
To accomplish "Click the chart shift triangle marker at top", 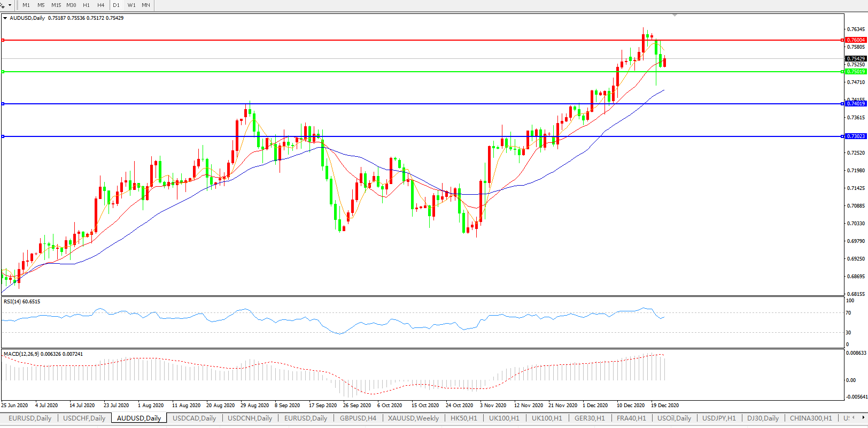I will [x=675, y=16].
